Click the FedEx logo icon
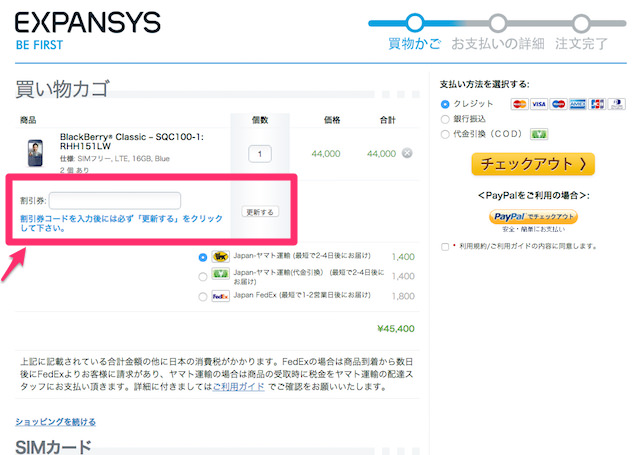The width and height of the screenshot is (640, 455). (220, 296)
